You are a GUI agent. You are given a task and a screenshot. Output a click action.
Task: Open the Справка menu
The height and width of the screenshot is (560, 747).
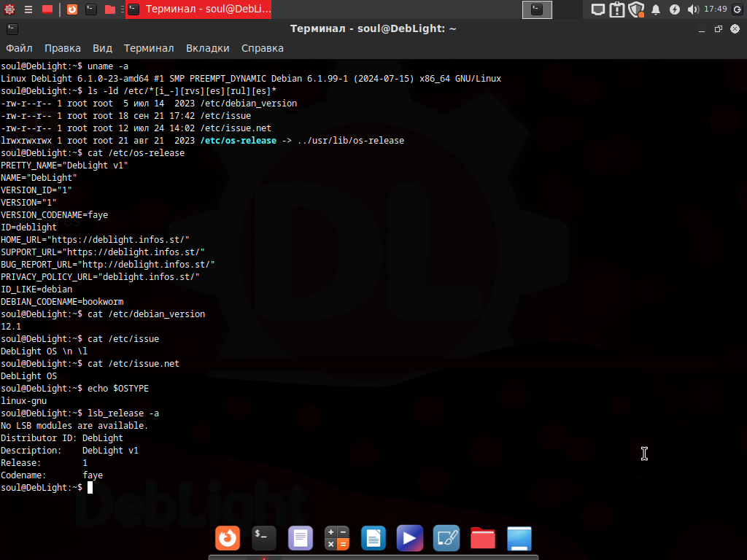pos(263,48)
